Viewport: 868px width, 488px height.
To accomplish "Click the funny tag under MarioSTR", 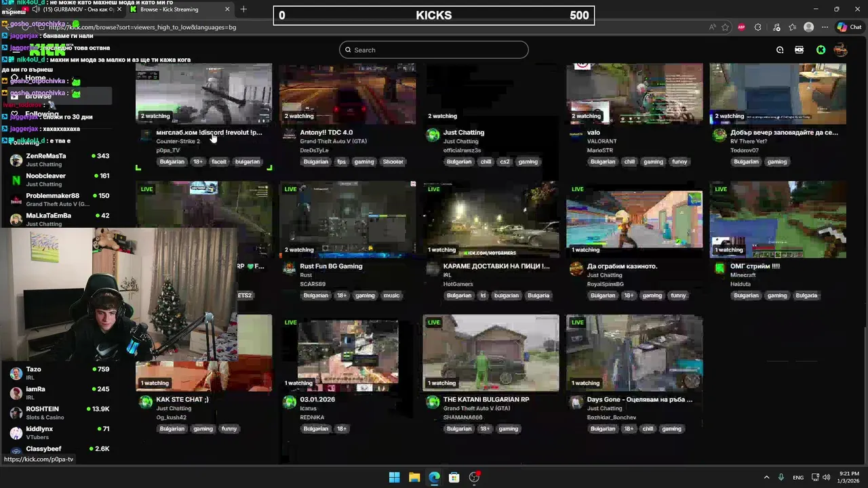I will 679,161.
